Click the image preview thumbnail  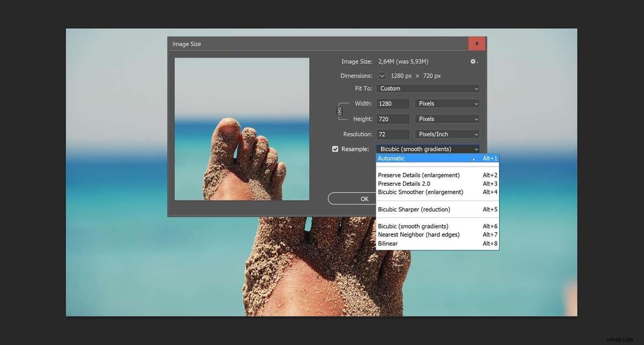pyautogui.click(x=241, y=128)
